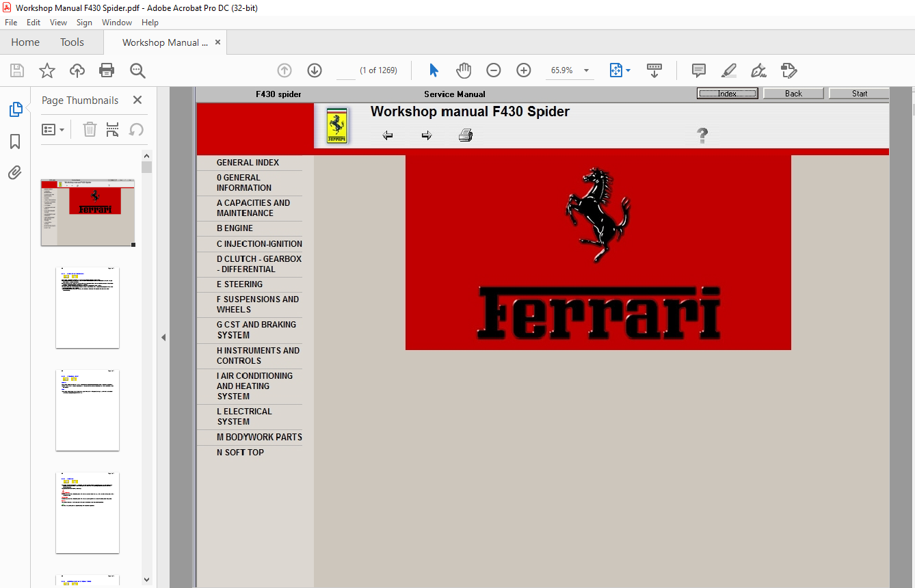The height and width of the screenshot is (588, 915).
Task: Open thumbnails options menu dropdown
Action: (53, 129)
